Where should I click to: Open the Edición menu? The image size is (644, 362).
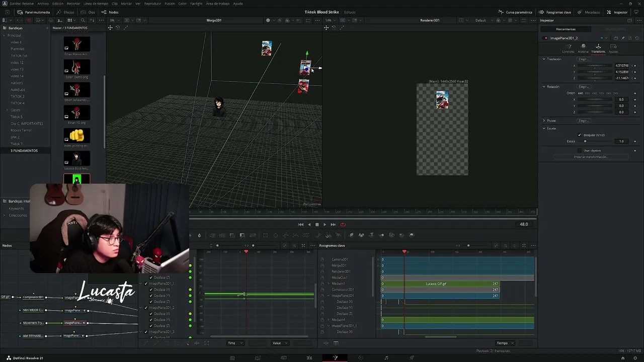[x=58, y=4]
